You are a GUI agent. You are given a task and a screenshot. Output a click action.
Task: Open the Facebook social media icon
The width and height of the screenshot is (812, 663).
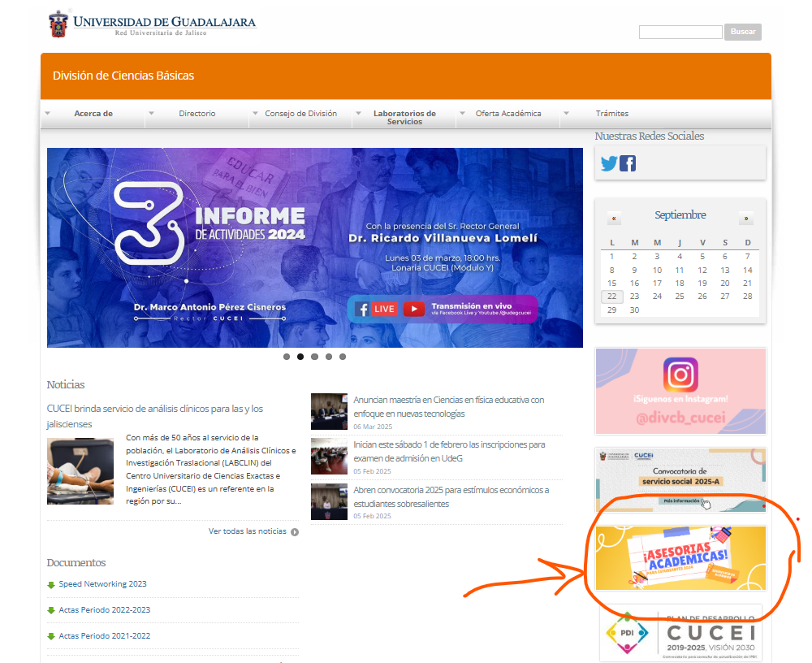(628, 163)
